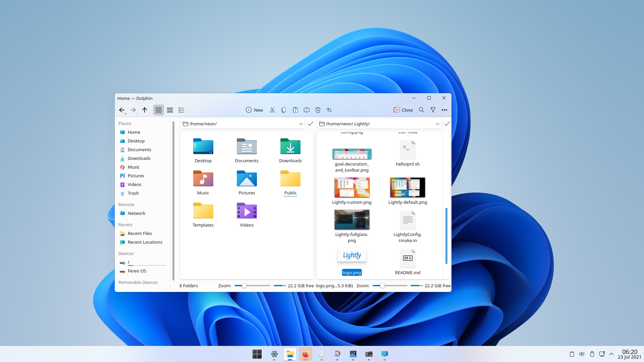Image resolution: width=644 pixels, height=362 pixels.
Task: Open the more options menu (...)
Action: (444, 110)
